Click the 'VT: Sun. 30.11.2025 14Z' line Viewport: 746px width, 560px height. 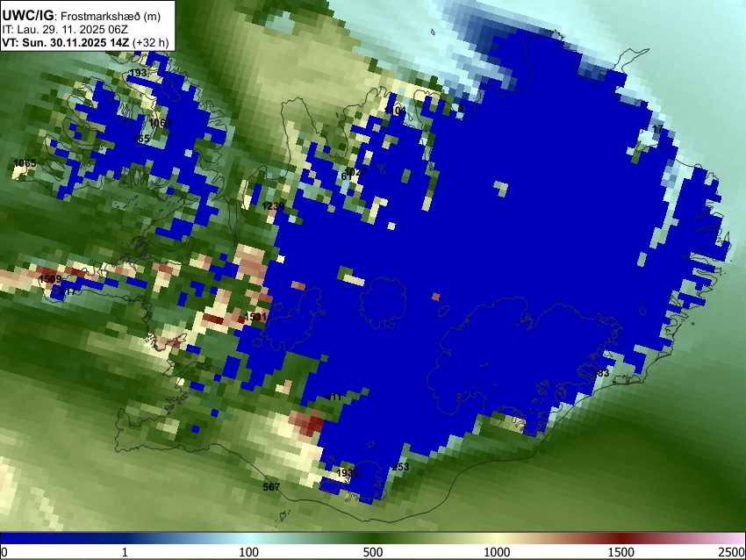(65, 42)
